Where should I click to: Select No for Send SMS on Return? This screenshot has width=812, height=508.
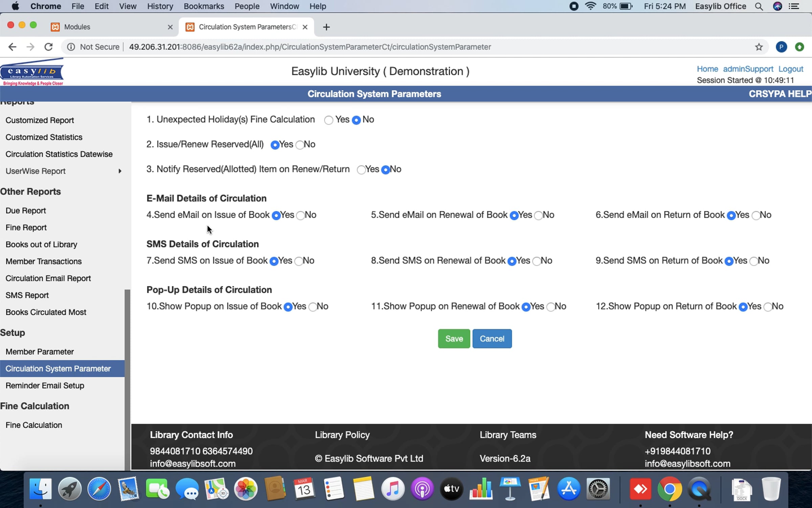(x=754, y=261)
